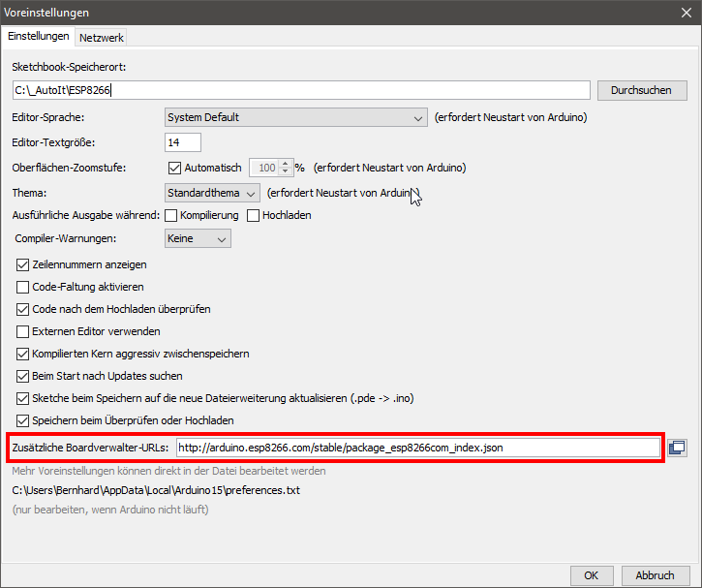Toggle Beim Start nach Updates suchen
702x588 pixels.
pyautogui.click(x=24, y=376)
